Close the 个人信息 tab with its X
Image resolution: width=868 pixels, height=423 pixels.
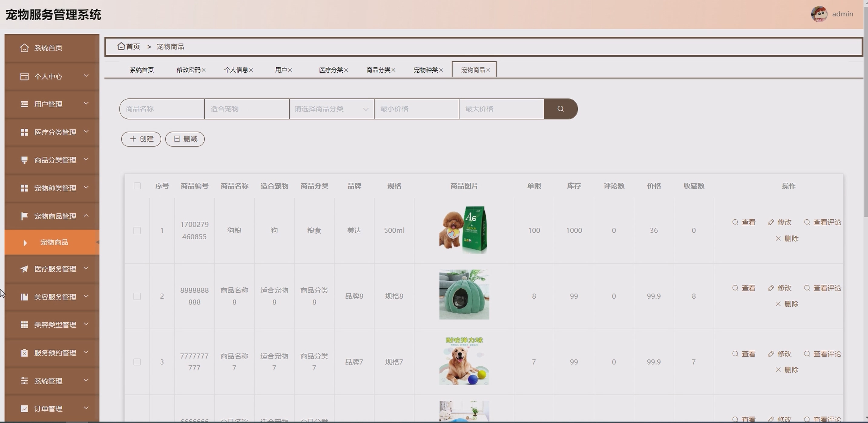(x=251, y=70)
